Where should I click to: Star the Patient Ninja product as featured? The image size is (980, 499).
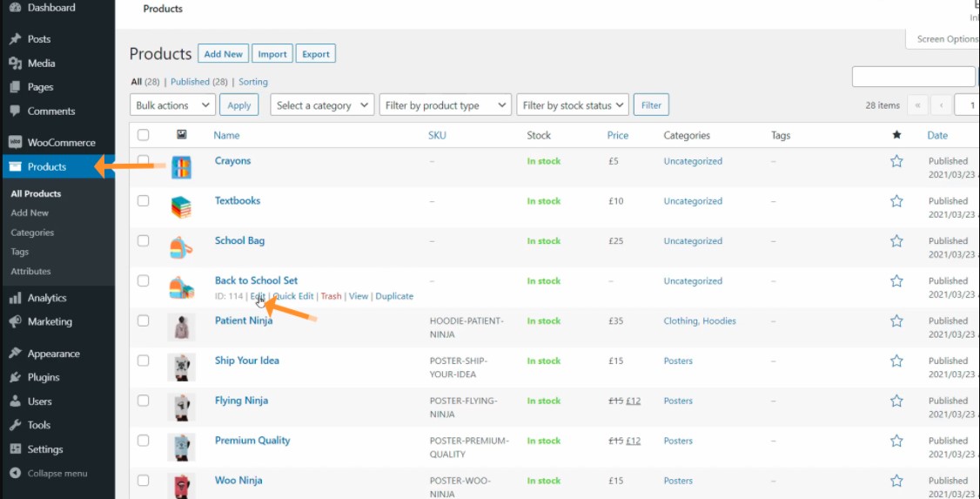tap(896, 321)
